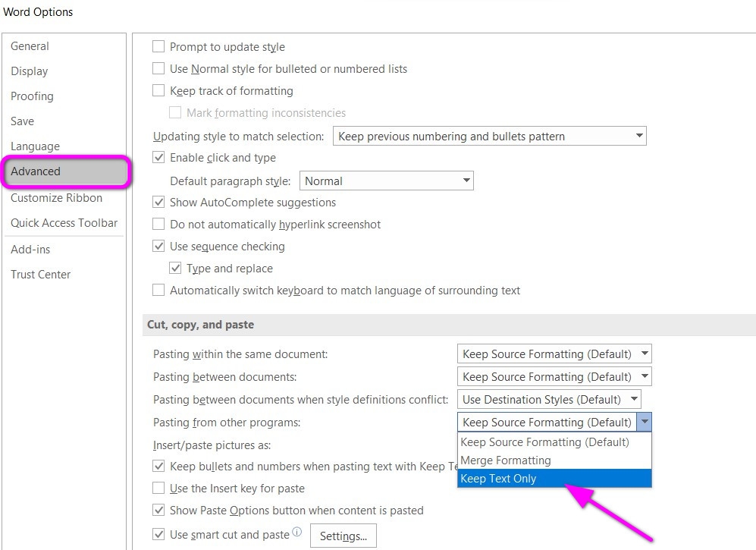Switch to Proofing options category
This screenshot has width=756, height=550.
32,96
